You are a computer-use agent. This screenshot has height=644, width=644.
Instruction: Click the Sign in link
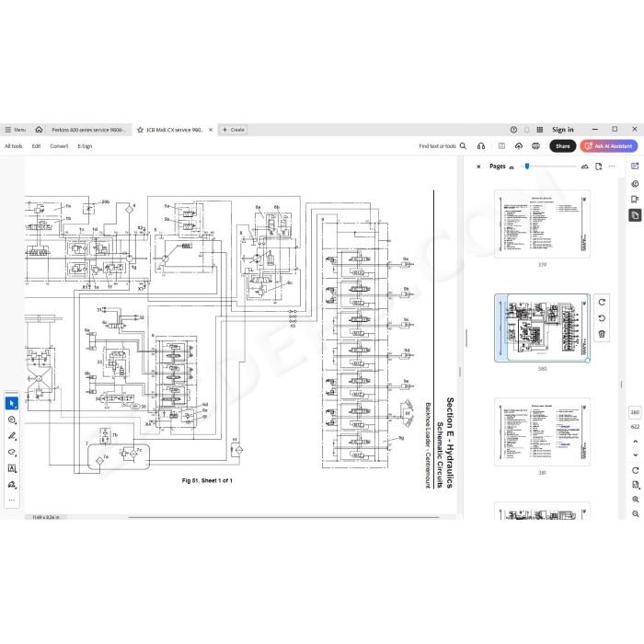tap(563, 130)
